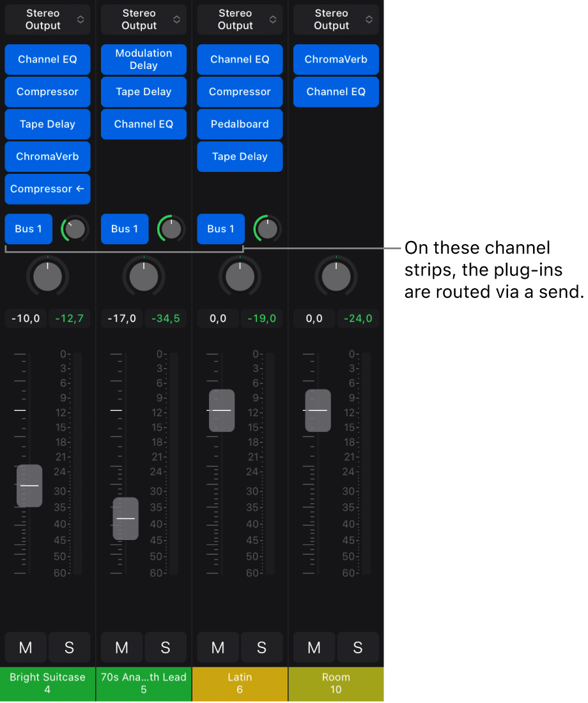Solo the Latin channel
588x703 pixels.
click(x=262, y=648)
